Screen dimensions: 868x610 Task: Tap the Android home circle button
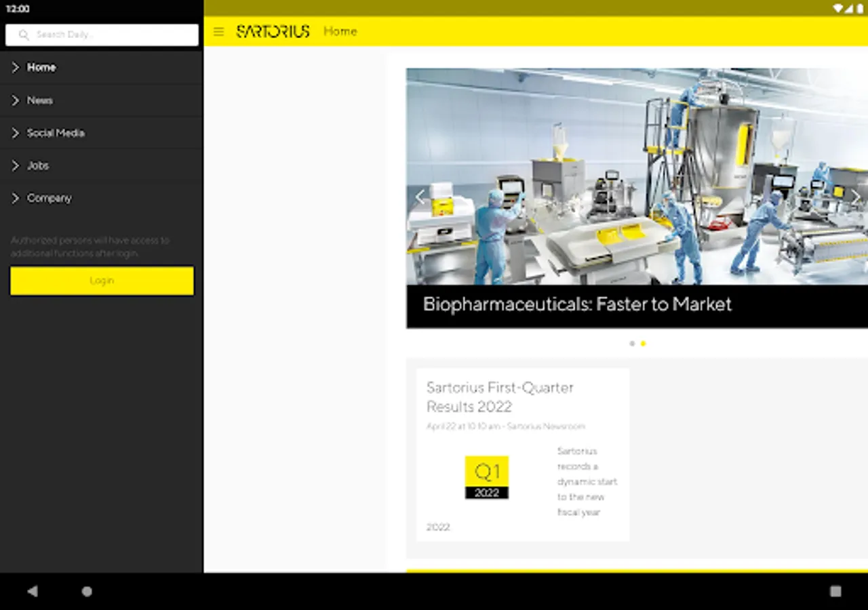87,591
